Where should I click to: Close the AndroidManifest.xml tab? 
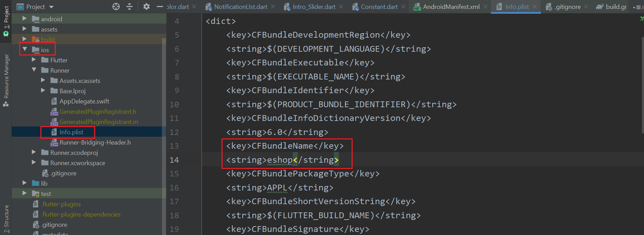[485, 7]
